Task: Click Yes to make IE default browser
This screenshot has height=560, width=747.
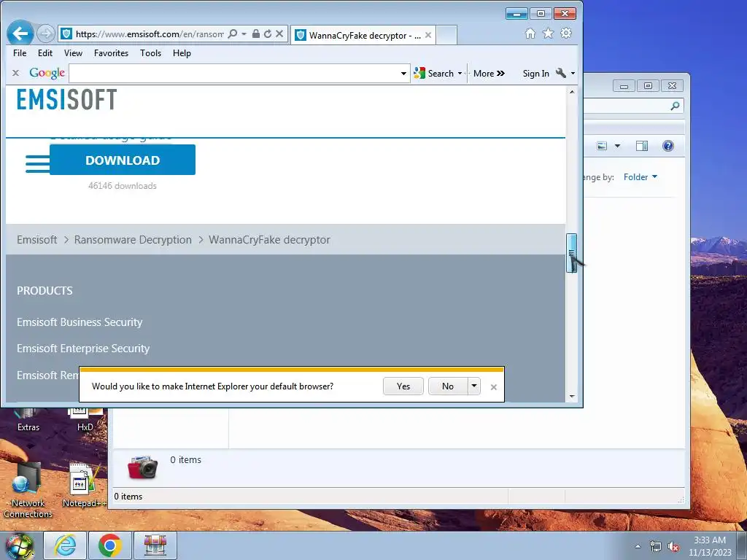Action: pos(403,386)
